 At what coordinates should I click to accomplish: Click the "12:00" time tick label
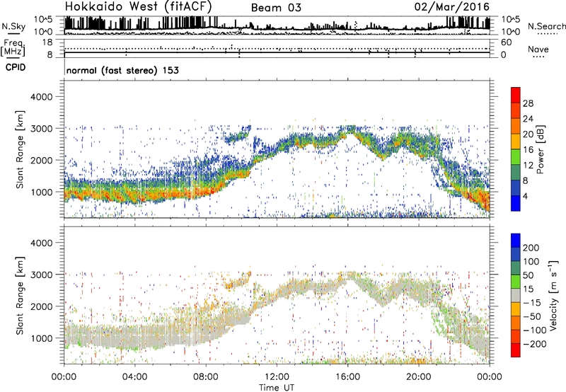[277, 377]
